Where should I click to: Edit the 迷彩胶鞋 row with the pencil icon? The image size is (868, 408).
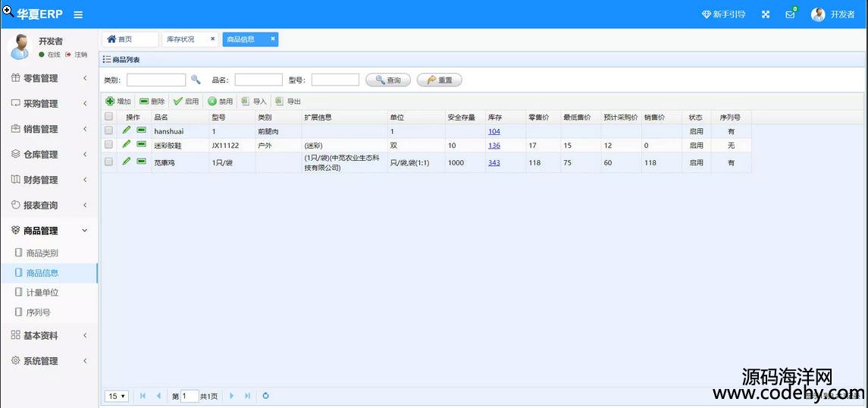(x=127, y=144)
